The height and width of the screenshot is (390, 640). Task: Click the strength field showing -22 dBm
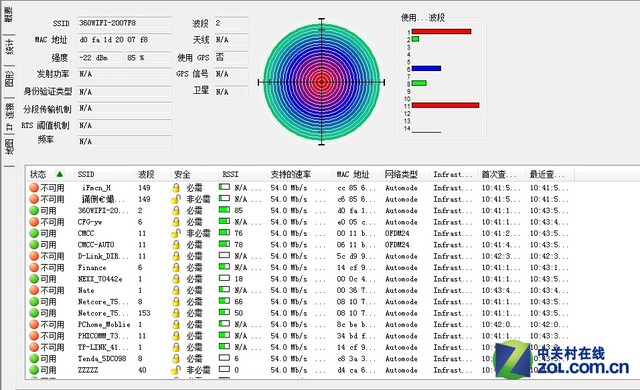click(100, 58)
